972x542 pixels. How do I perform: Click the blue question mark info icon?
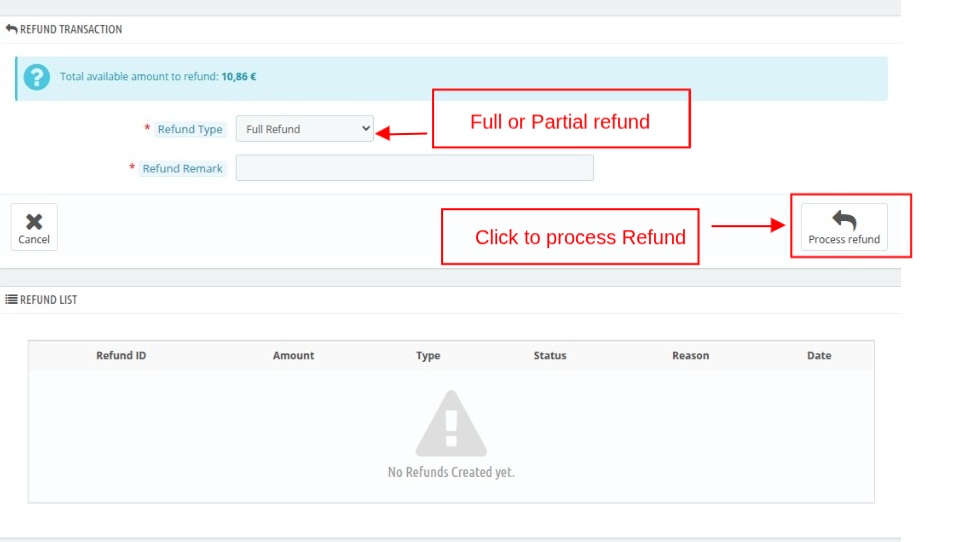tap(37, 77)
